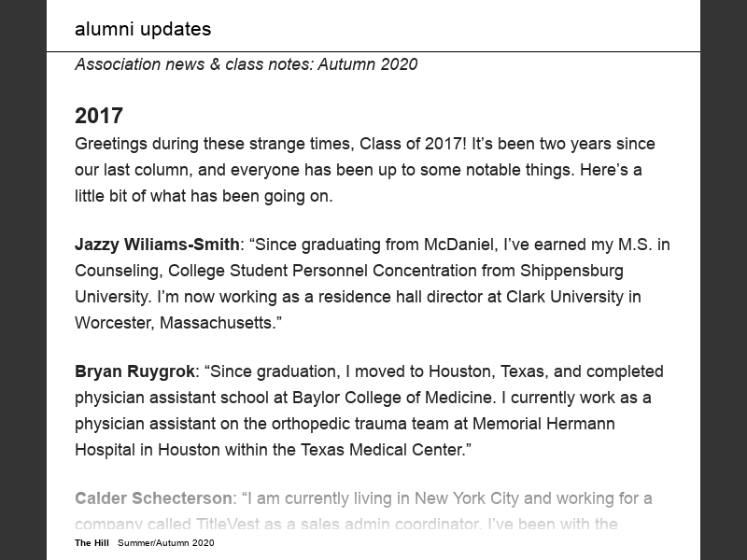Click the word "McDaniel" in Jazzy's note
The image size is (747, 560).
click(x=460, y=245)
